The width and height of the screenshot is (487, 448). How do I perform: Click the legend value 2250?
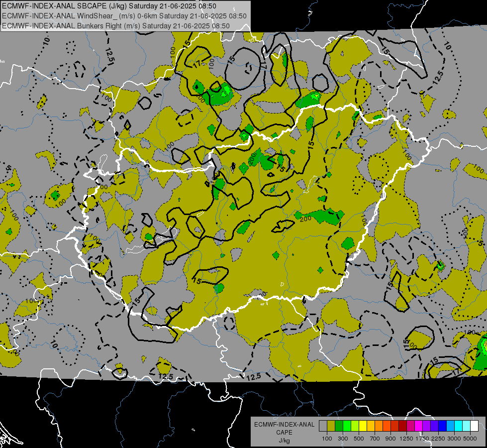click(438, 439)
